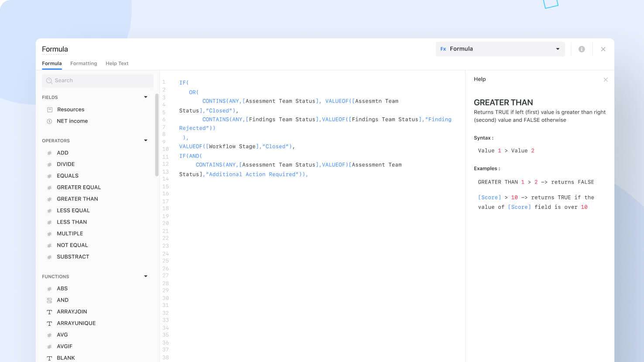The image size is (644, 362).
Task: Click the VALUEOF([Workflow Stage] expression
Action: pos(219,147)
